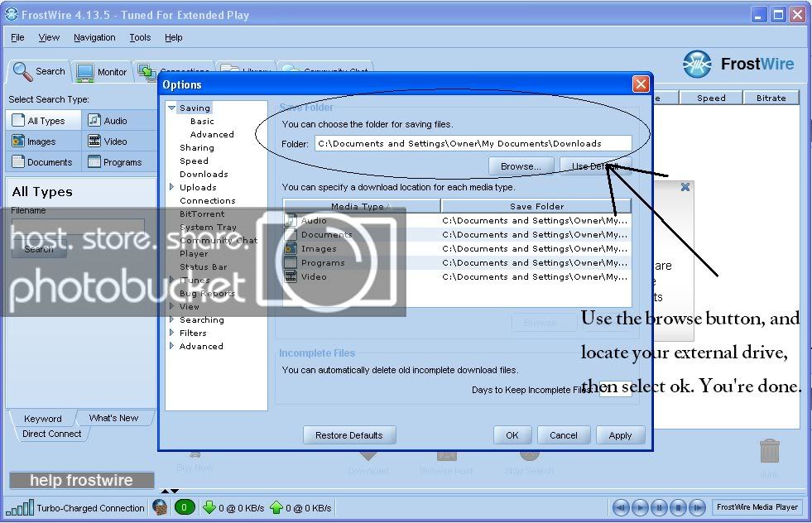Image resolution: width=812 pixels, height=523 pixels.
Task: Switch to the Monitor tab
Action: (x=102, y=72)
